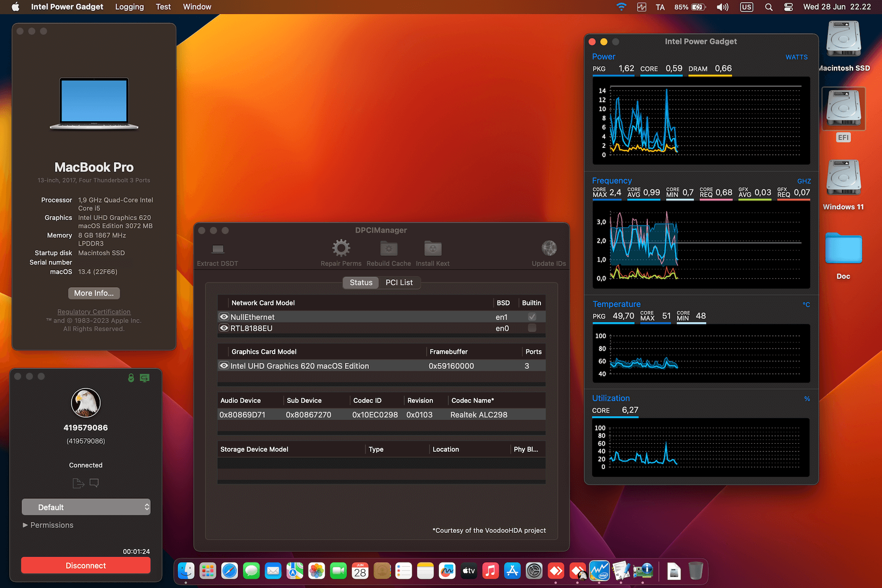Screen dimensions: 882x588
Task: Click framebuffer value 0x59160000
Action: pyautogui.click(x=451, y=366)
